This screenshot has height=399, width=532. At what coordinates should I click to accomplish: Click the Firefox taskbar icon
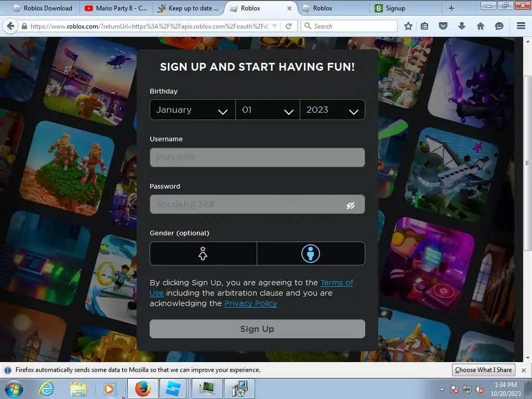[142, 389]
